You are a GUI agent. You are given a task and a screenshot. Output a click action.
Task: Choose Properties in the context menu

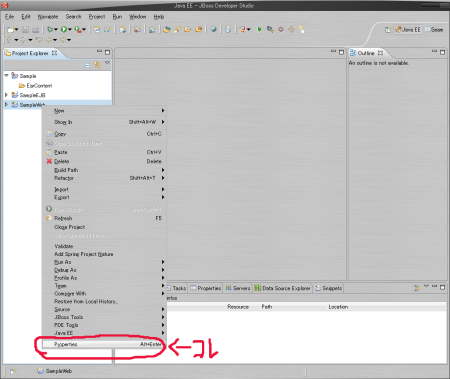tap(104, 344)
